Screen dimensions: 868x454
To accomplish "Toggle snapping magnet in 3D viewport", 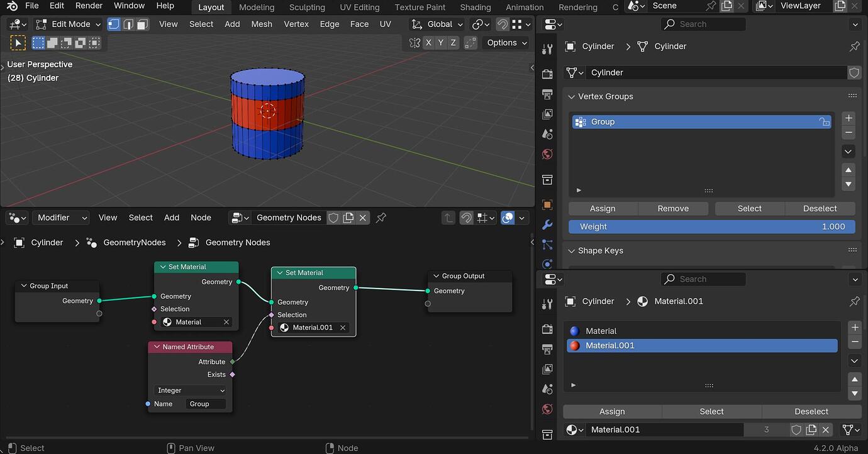I will 502,25.
